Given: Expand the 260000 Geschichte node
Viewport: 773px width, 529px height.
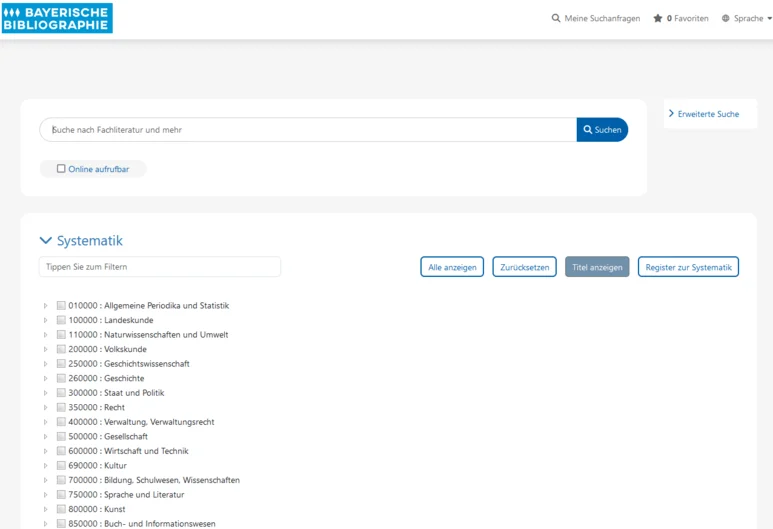Looking at the screenshot, I should coord(45,378).
